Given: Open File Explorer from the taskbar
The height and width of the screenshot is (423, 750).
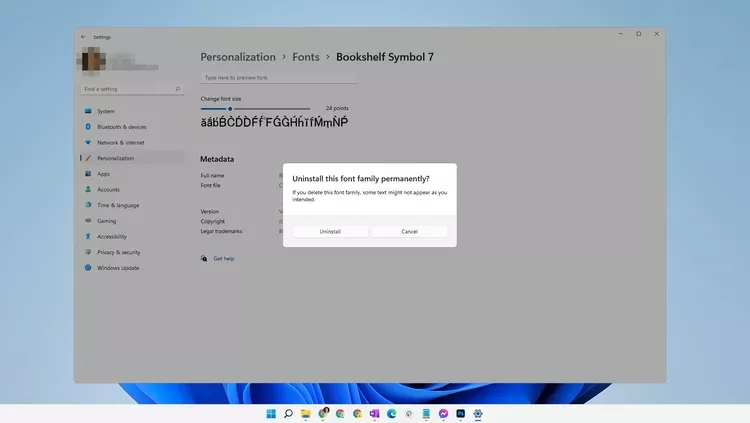Looking at the screenshot, I should 306,414.
